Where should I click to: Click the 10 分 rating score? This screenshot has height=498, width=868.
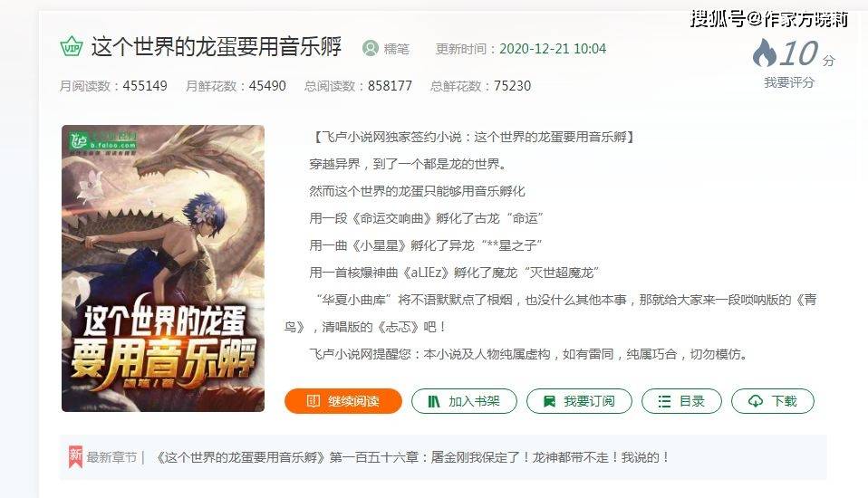[807, 53]
